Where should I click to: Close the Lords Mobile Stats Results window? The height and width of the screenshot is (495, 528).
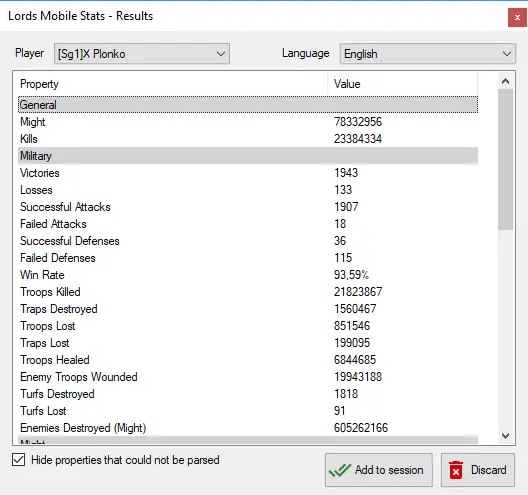(x=517, y=18)
